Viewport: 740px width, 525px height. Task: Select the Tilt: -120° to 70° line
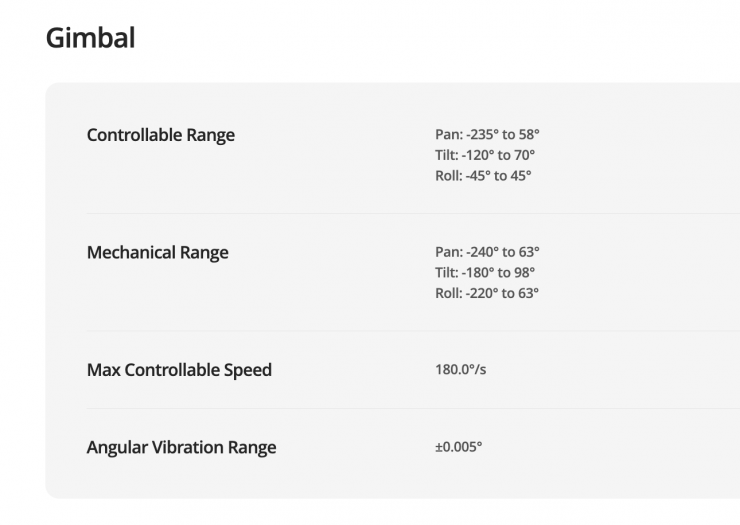tap(485, 155)
